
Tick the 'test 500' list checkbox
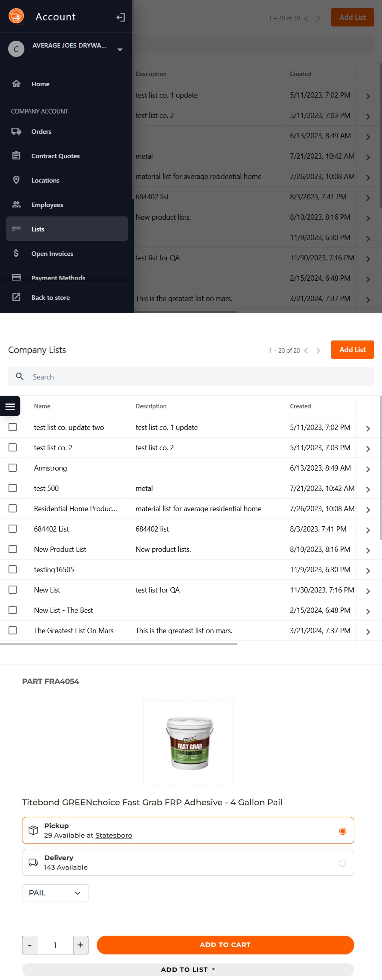coord(13,488)
